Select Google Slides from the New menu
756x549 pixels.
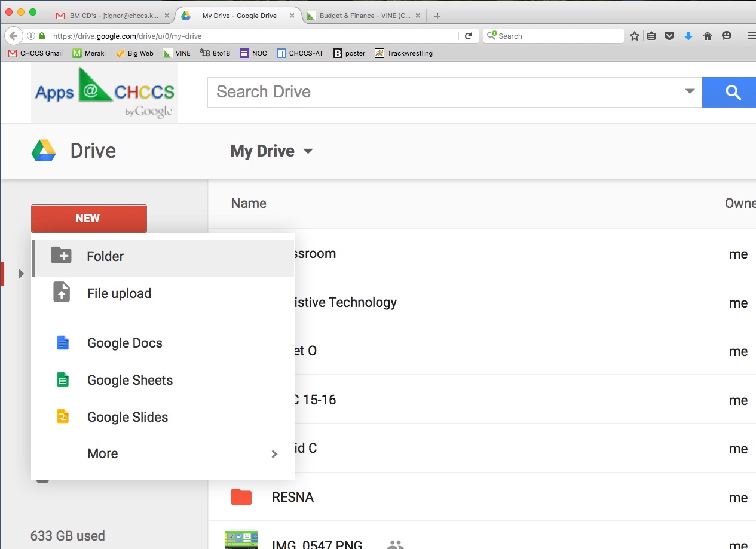point(127,416)
